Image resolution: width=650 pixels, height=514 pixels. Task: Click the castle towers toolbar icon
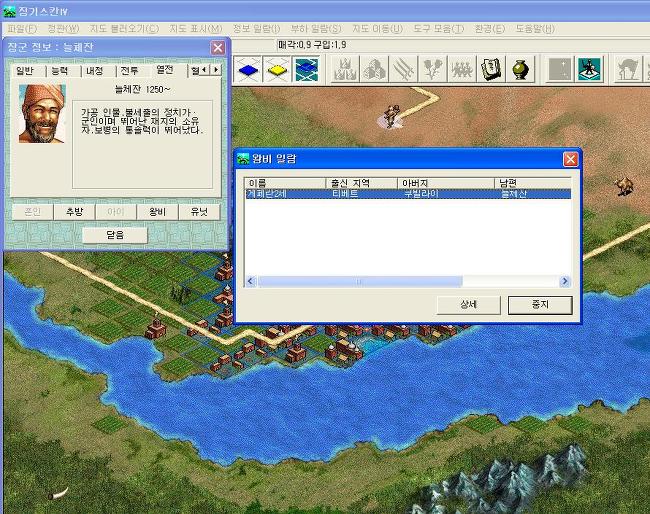click(x=345, y=69)
